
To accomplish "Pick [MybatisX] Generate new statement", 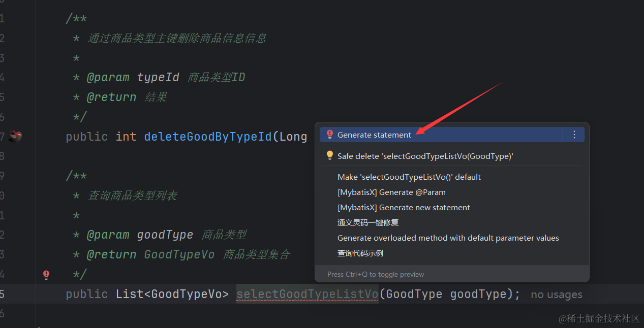I will click(x=404, y=208).
